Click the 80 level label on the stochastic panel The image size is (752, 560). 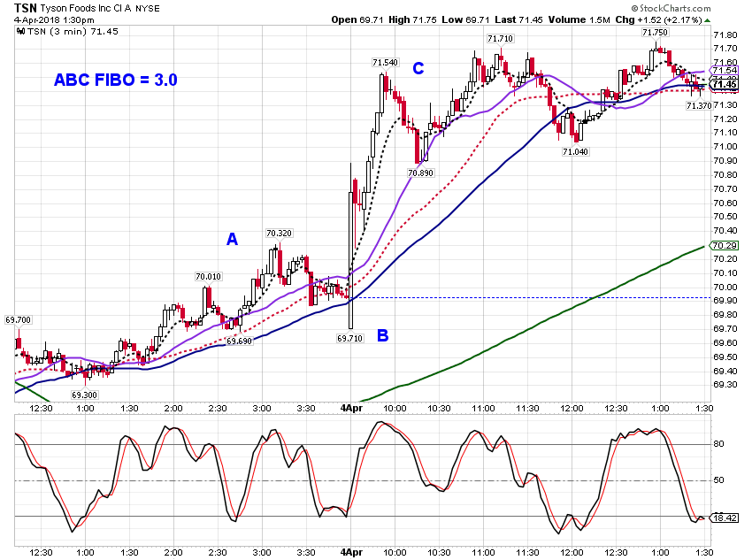pyautogui.click(x=718, y=444)
